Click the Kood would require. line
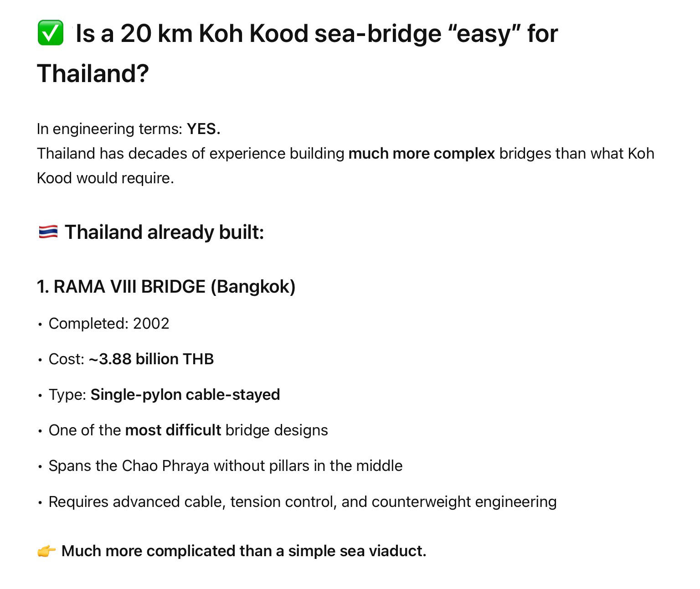Viewport: 700px width, 589px height. coord(105,178)
